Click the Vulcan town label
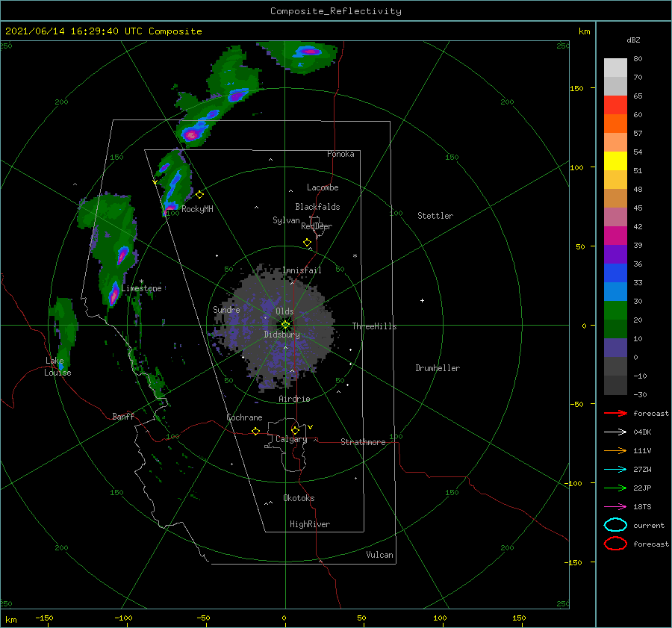 click(379, 555)
